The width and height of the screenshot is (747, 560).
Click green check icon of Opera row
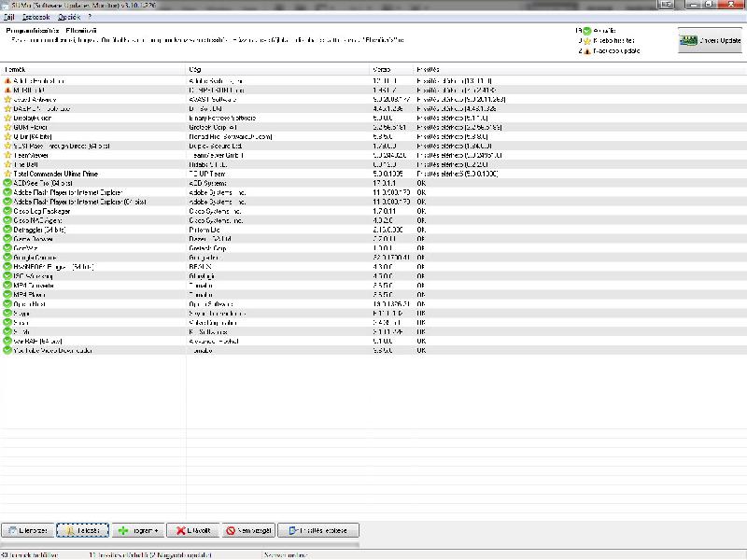7,304
